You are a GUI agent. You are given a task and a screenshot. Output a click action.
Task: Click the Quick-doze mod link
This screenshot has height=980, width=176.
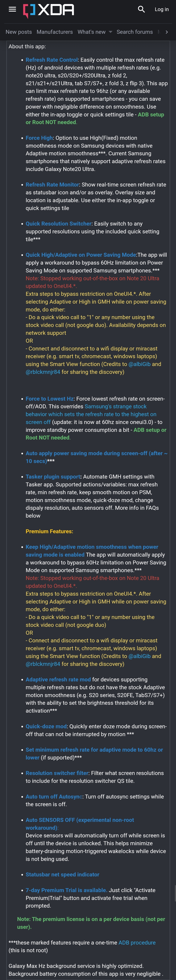tap(46, 726)
